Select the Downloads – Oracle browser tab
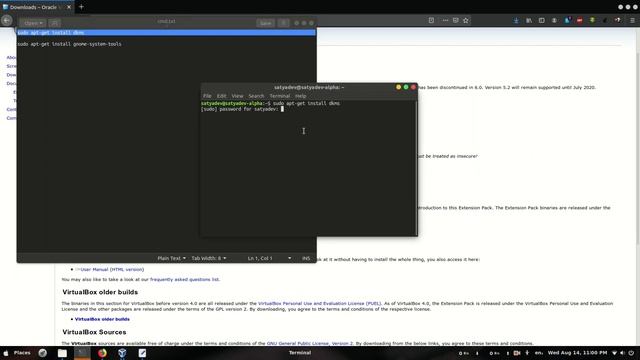Viewport: 640px width, 360px height. coord(37,7)
